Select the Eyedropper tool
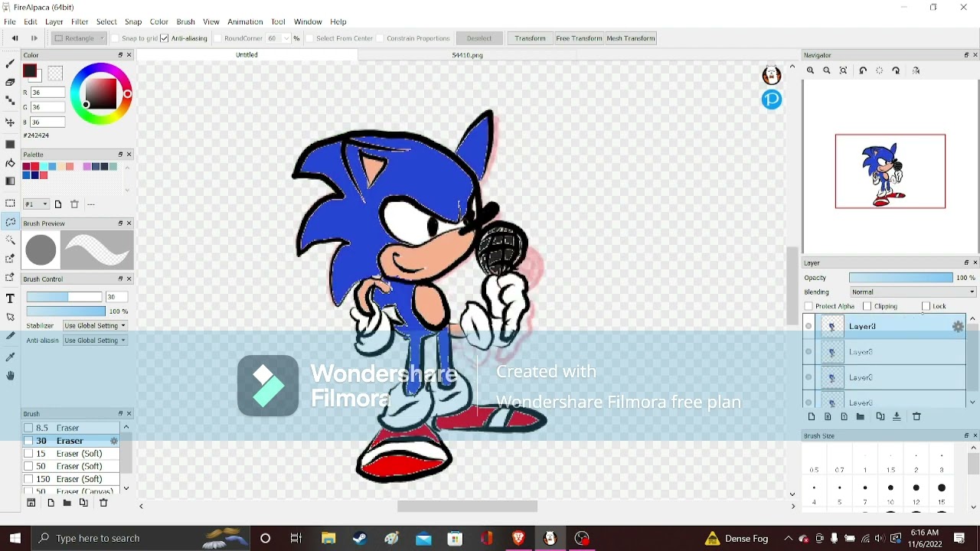The image size is (980, 551). point(10,357)
